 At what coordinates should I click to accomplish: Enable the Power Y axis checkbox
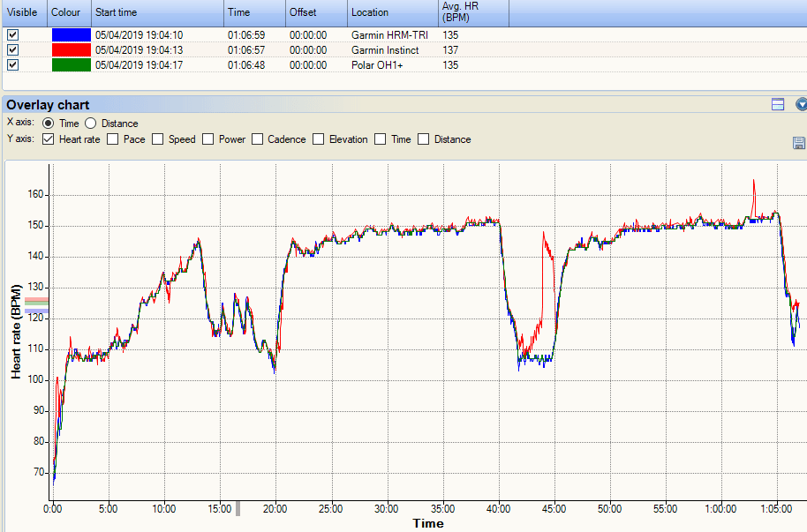(x=207, y=139)
